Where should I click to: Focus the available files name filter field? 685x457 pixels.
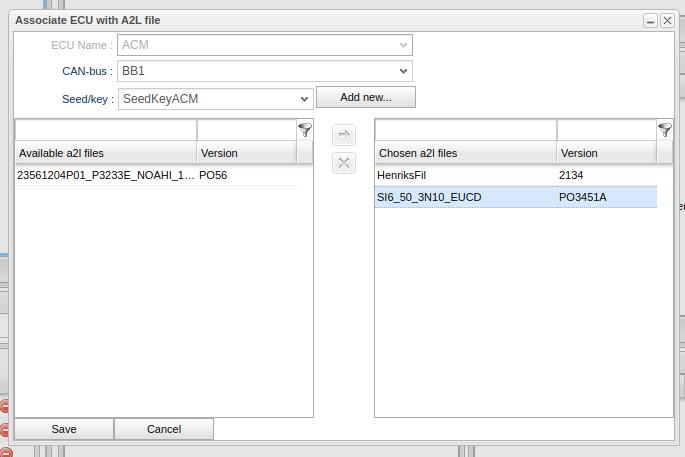click(105, 130)
